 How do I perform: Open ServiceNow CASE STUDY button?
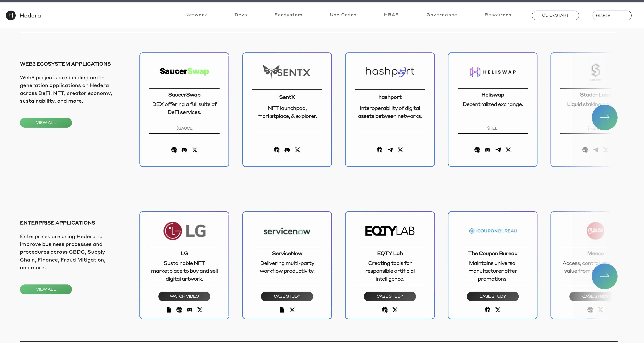coord(287,296)
